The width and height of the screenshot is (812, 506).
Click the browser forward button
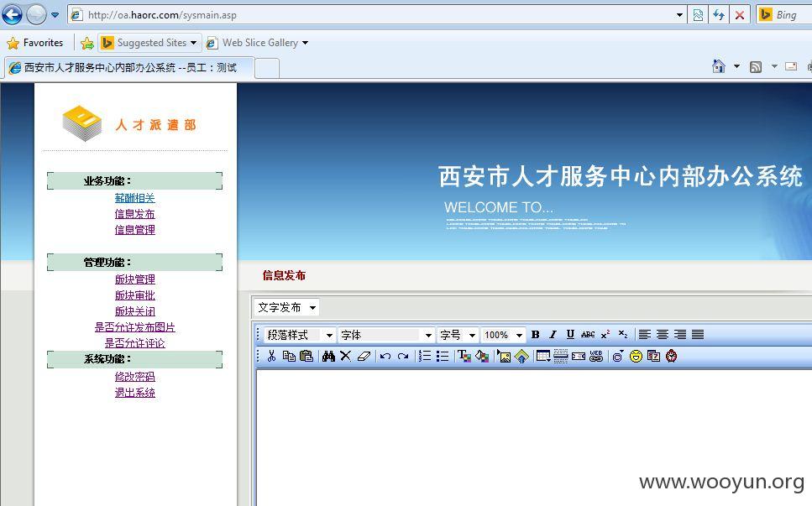(36, 14)
